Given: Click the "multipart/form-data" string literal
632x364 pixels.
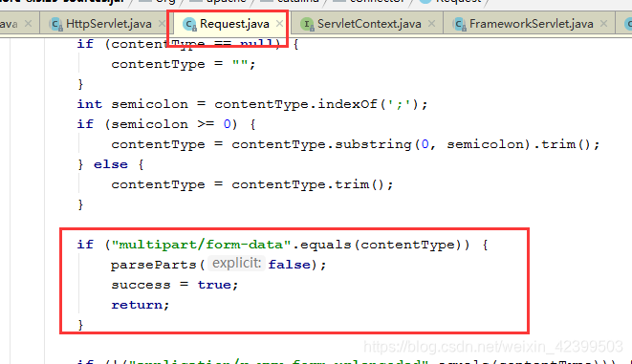Looking at the screenshot, I should point(201,245).
